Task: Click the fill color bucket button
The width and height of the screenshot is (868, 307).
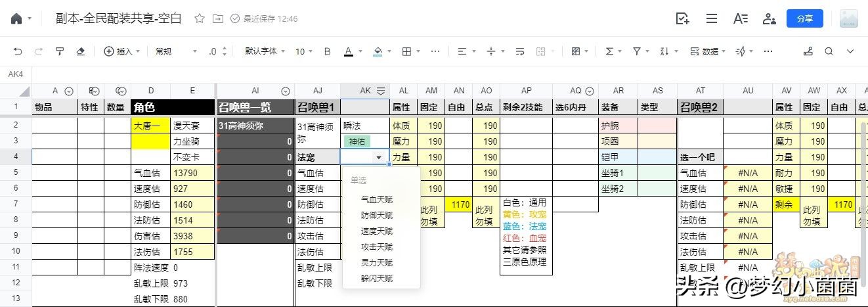Action: (378, 51)
